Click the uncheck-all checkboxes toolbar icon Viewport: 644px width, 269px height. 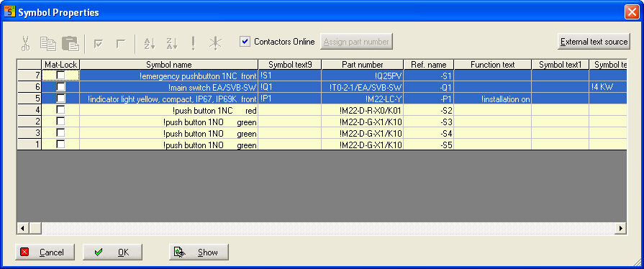click(120, 44)
